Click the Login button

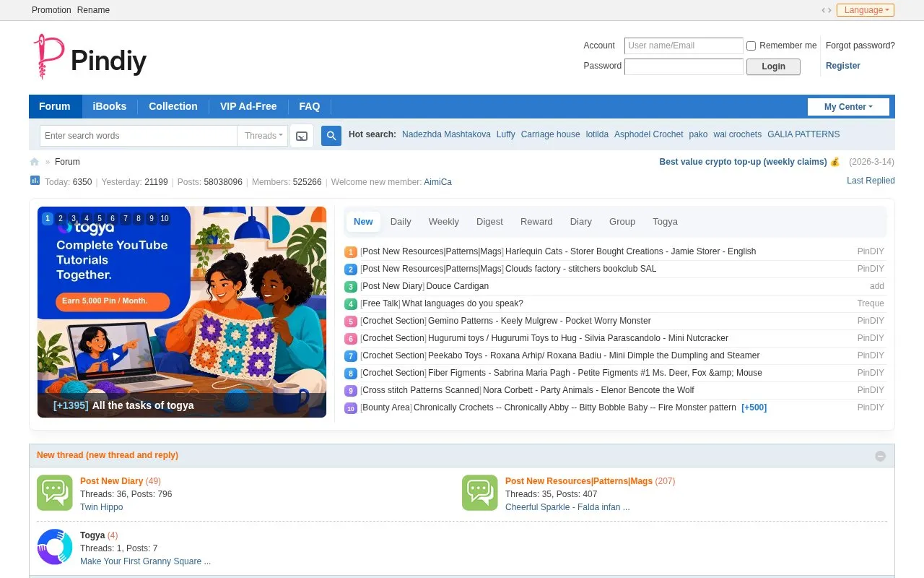pos(773,66)
